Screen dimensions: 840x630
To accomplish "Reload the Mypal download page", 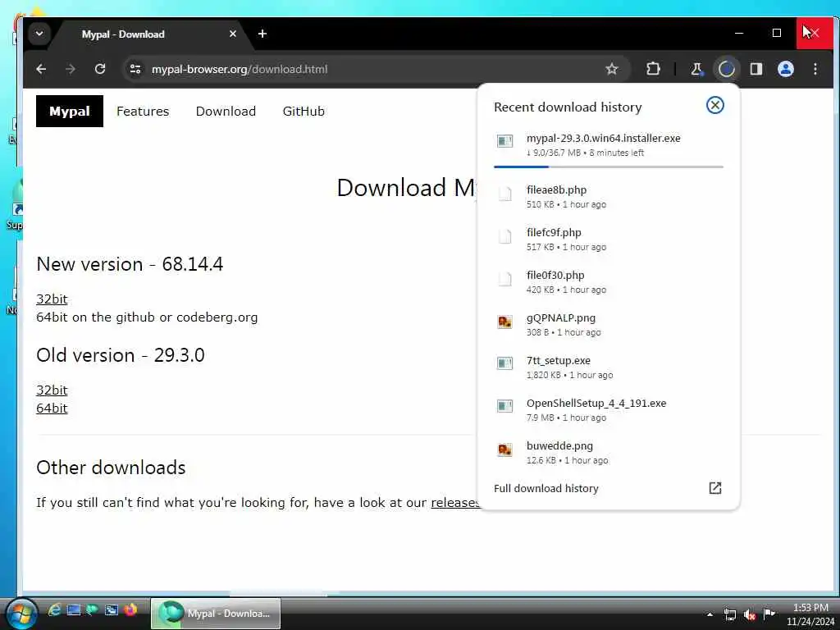I will pos(99,69).
